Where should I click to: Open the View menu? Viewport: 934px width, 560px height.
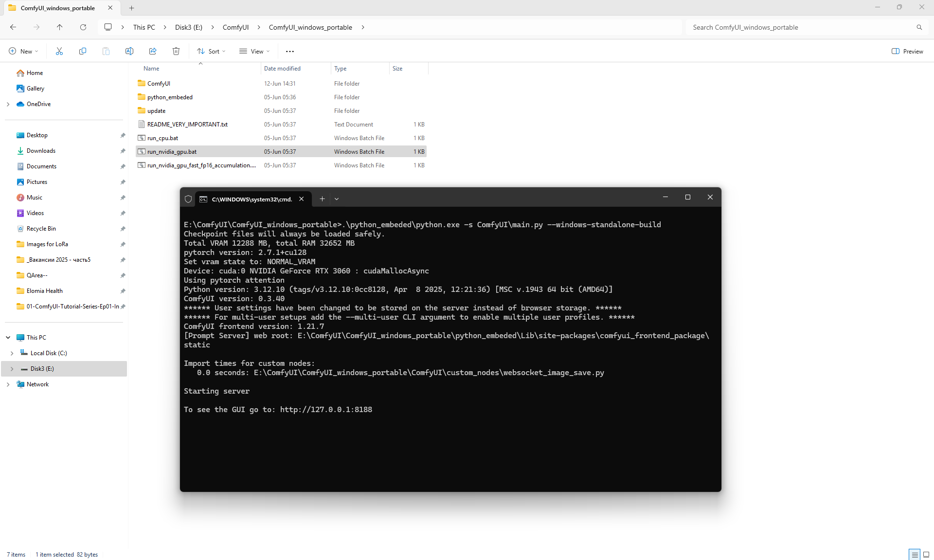(x=254, y=51)
